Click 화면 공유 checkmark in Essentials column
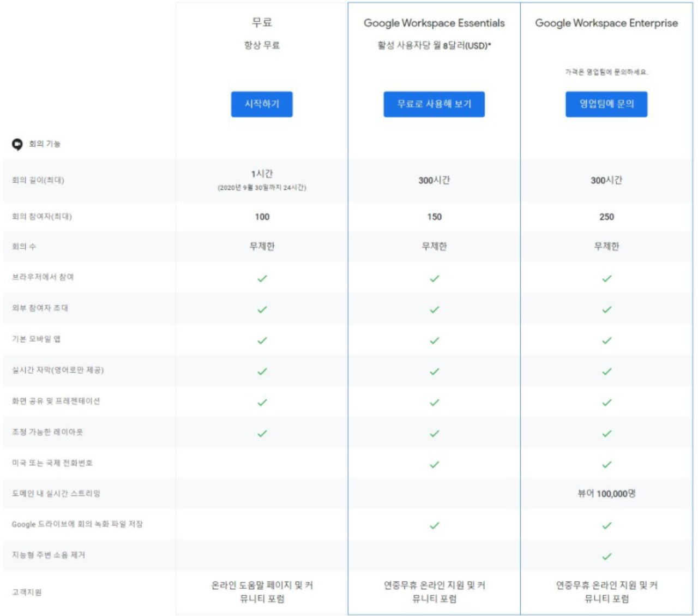 pyautogui.click(x=434, y=403)
